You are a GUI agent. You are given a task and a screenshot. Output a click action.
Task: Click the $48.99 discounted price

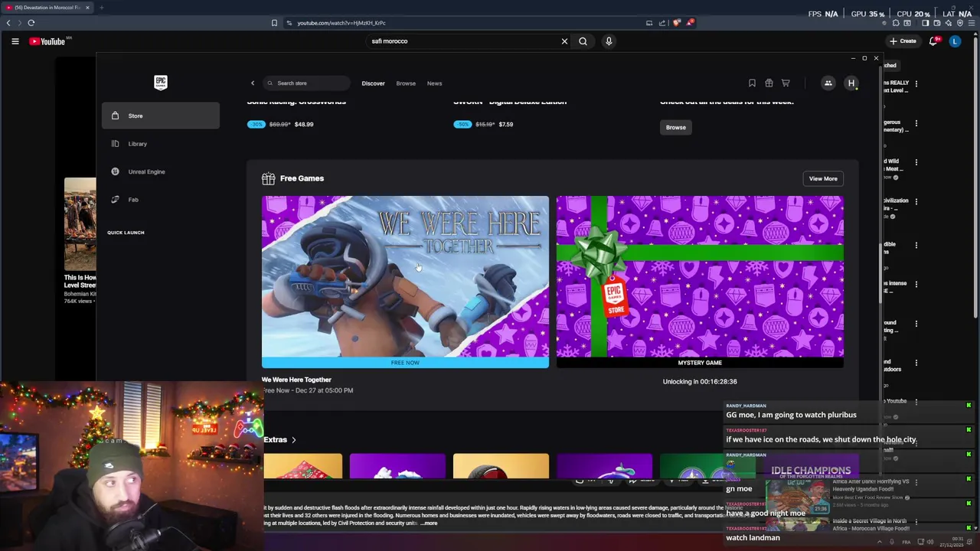coord(304,124)
